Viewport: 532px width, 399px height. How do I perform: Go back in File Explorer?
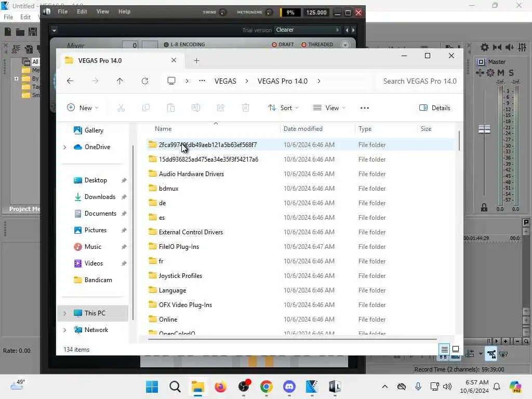70,81
